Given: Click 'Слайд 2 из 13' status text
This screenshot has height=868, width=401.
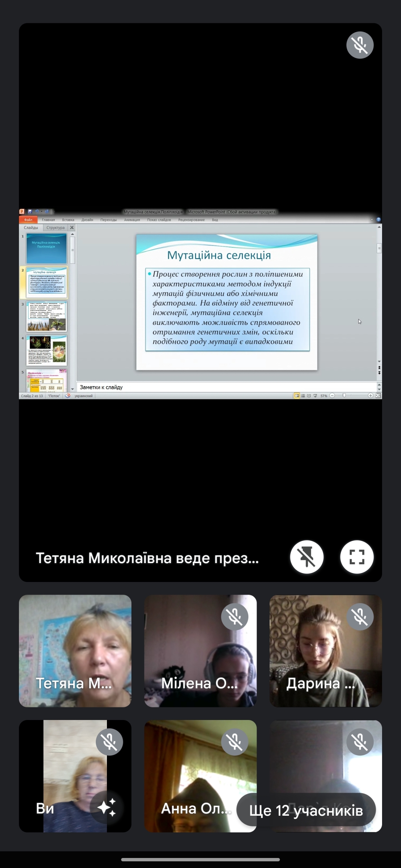Looking at the screenshot, I should [x=32, y=396].
